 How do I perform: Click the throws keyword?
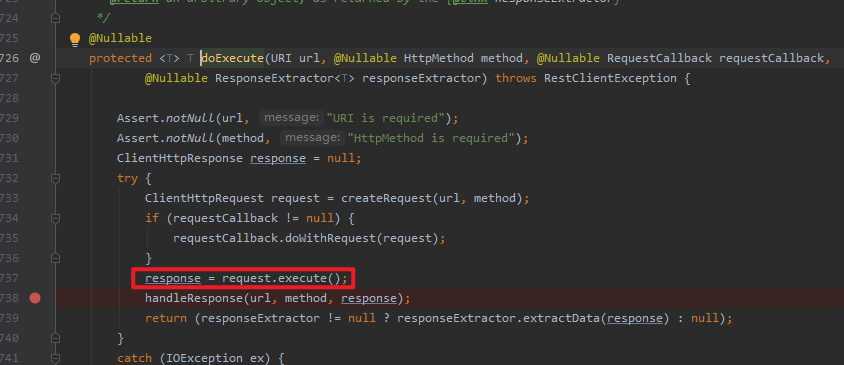pyautogui.click(x=516, y=79)
